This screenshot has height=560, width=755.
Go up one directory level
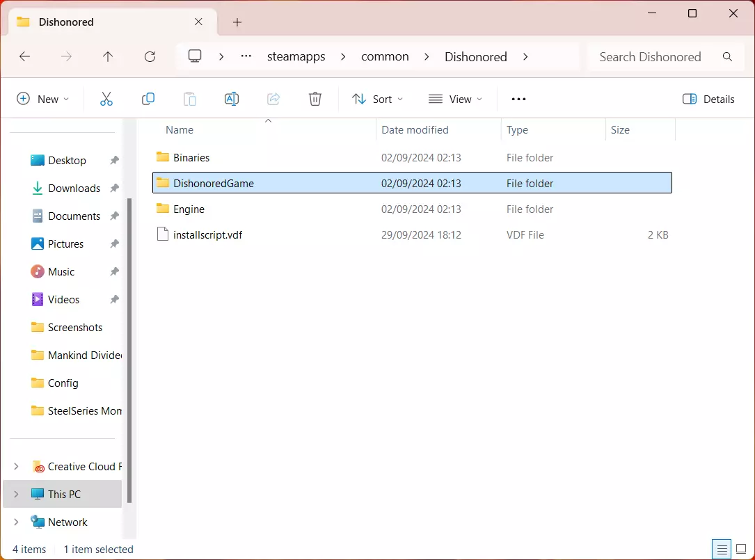point(108,57)
